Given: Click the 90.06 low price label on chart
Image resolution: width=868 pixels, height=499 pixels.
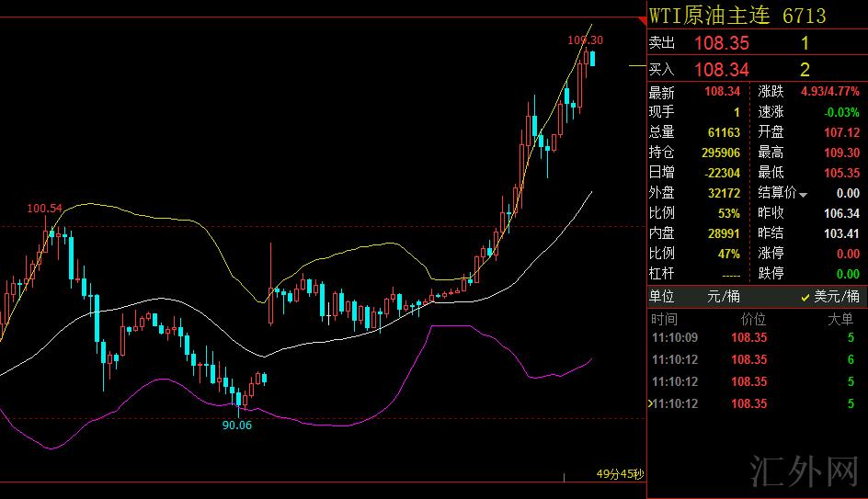Looking at the screenshot, I should pyautogui.click(x=237, y=425).
